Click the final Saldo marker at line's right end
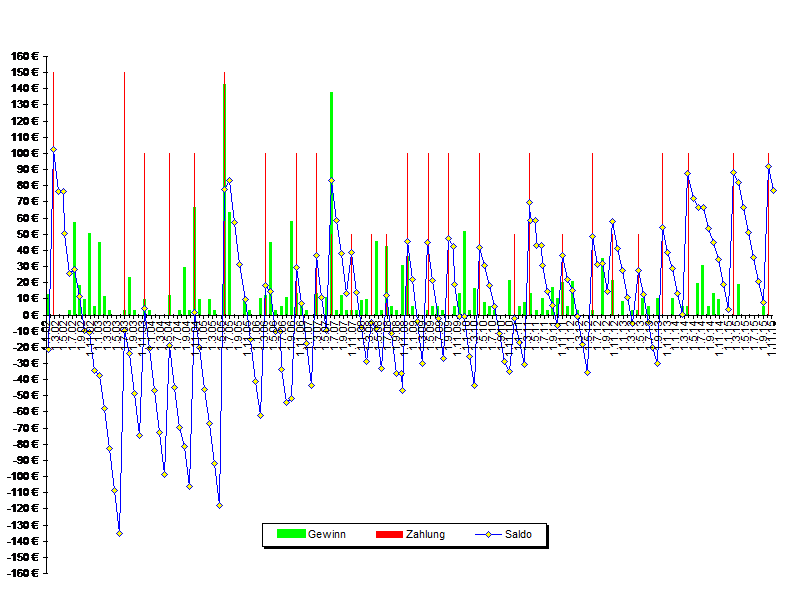The height and width of the screenshot is (600, 800). click(x=773, y=190)
